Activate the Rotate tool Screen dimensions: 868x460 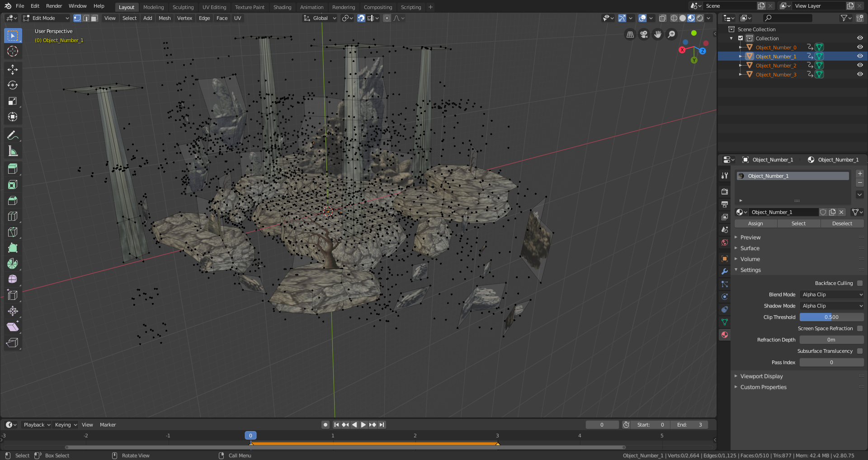tap(13, 85)
